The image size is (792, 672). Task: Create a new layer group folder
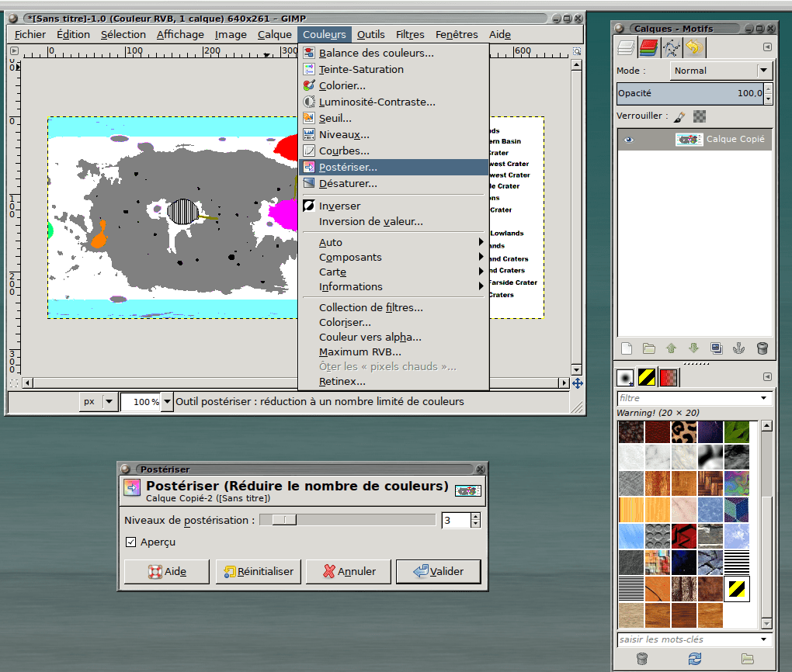[649, 348]
